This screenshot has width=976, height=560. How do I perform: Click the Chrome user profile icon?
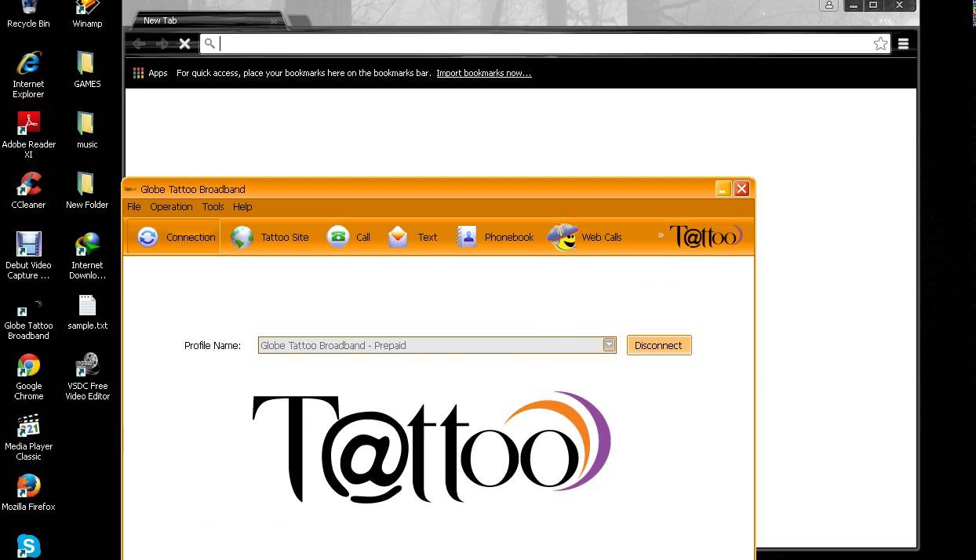tap(829, 5)
